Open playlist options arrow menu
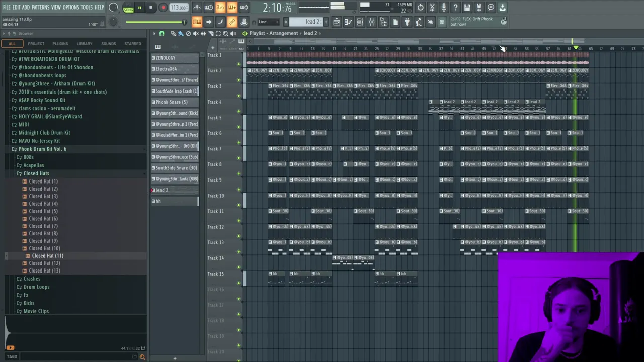This screenshot has width=644, height=362. click(154, 33)
